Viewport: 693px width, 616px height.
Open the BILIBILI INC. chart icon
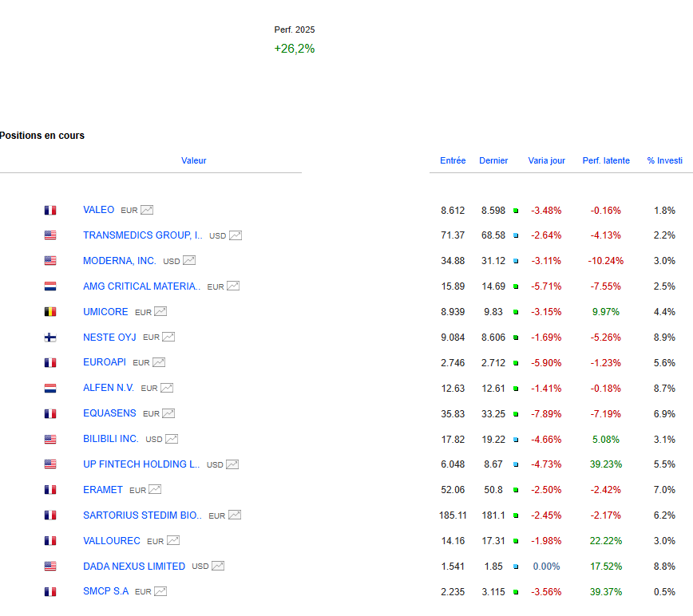[x=172, y=439]
